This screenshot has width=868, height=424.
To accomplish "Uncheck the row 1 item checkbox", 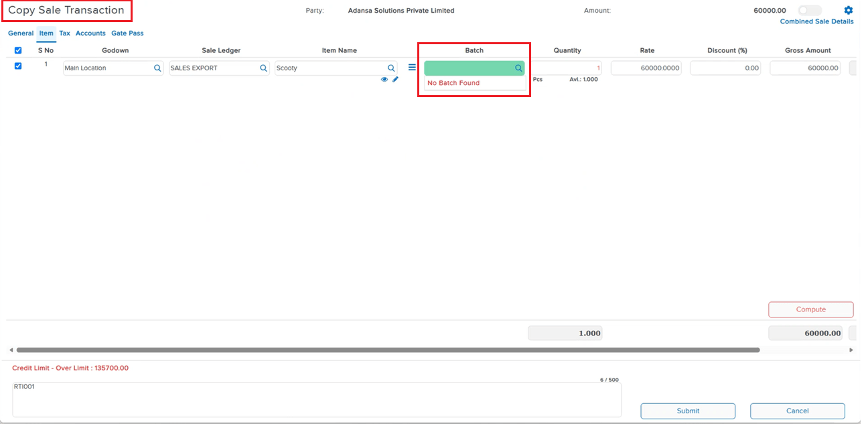I will pos(18,66).
